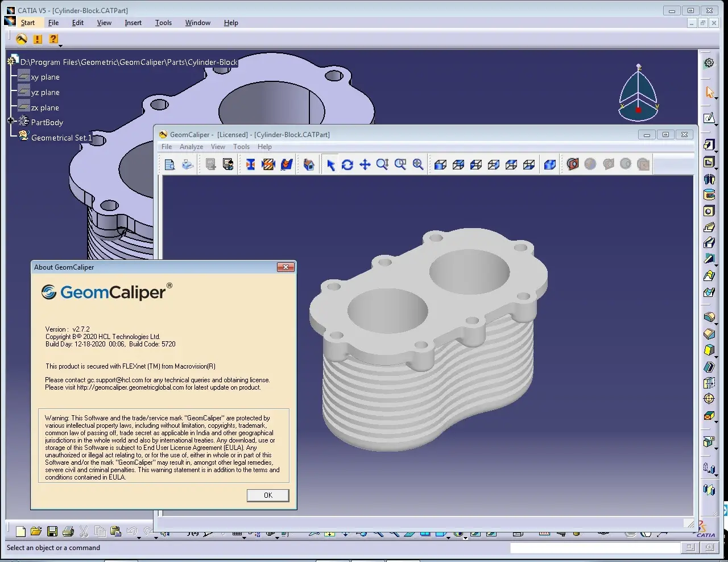Screen dimensions: 728x562
Task: Click the Pocket icon in CATIA right toolbar
Action: tap(709, 162)
